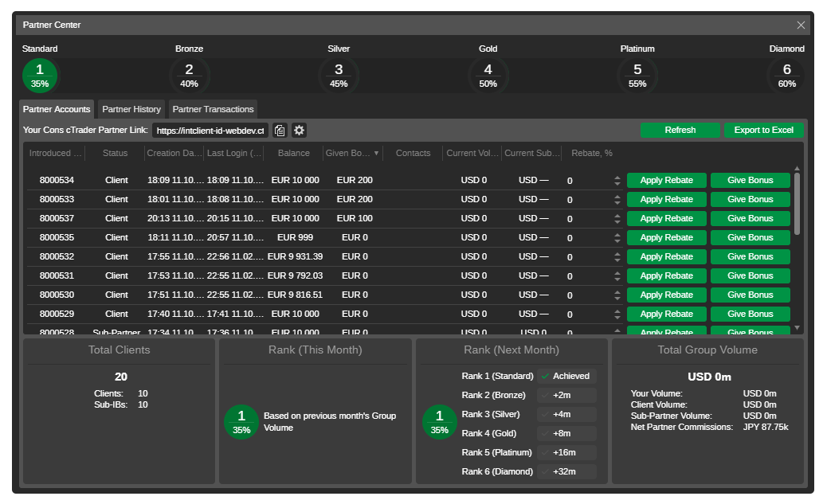Apply rebate for account 8000537
Viewport: 823px width, 504px height.
667,219
